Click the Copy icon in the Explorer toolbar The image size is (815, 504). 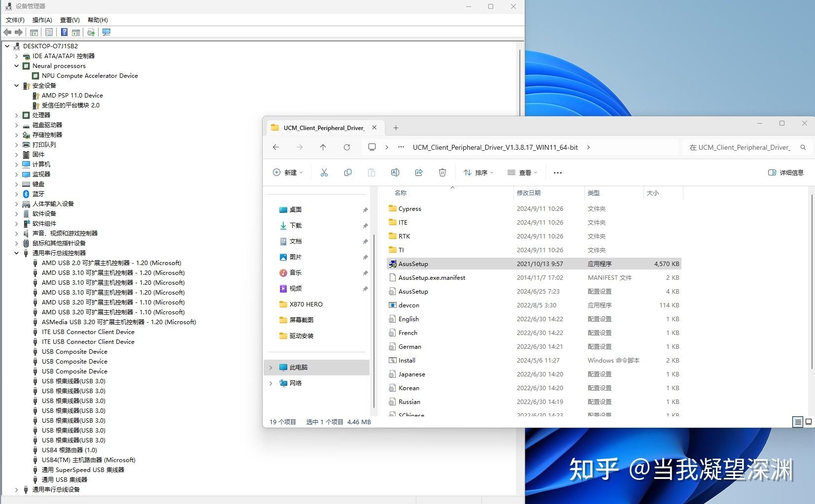348,172
